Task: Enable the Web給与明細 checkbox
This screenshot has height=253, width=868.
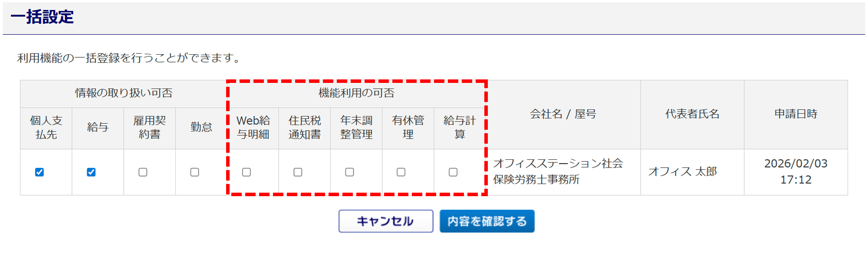Action: (x=247, y=172)
